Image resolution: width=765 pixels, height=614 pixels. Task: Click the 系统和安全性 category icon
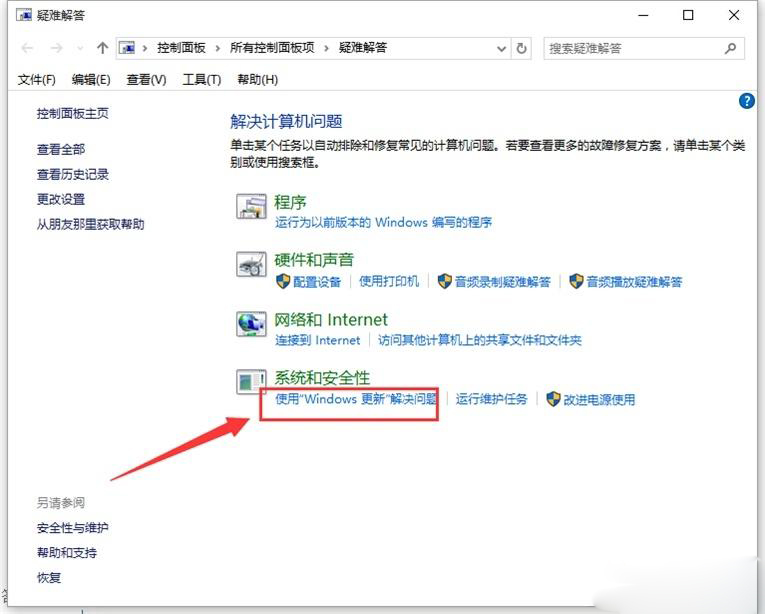click(x=251, y=382)
